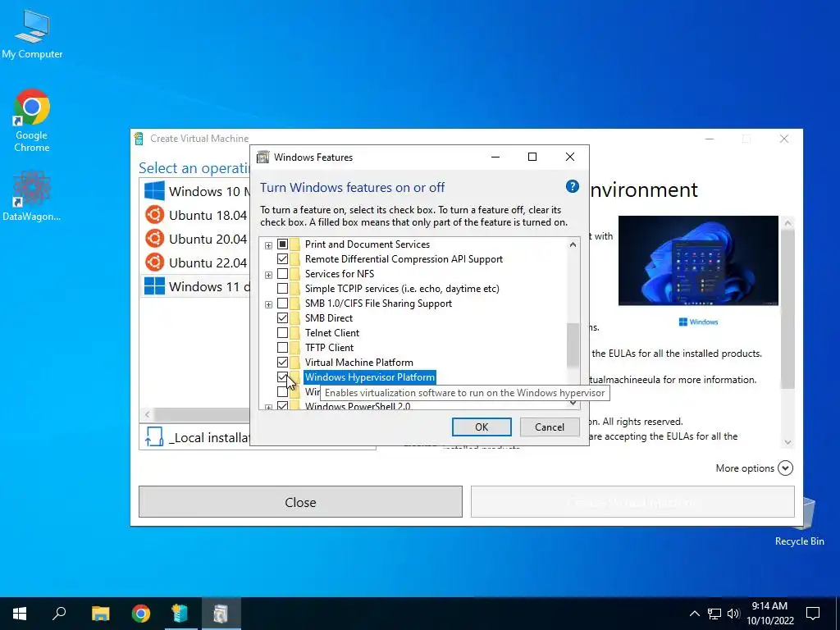Open network status tray icon
The width and height of the screenshot is (840, 630).
click(714, 614)
